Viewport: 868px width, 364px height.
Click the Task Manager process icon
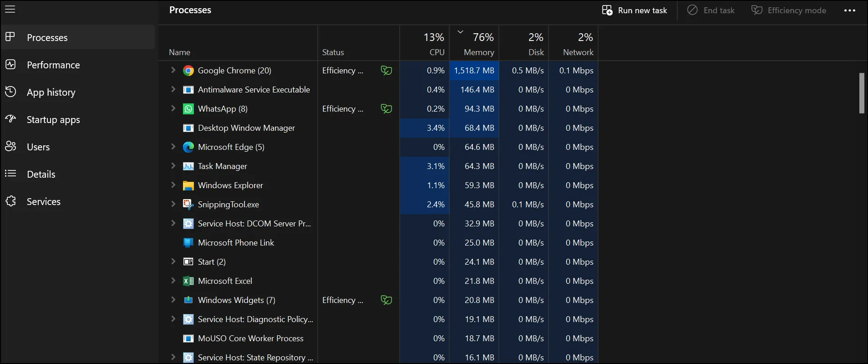(188, 166)
